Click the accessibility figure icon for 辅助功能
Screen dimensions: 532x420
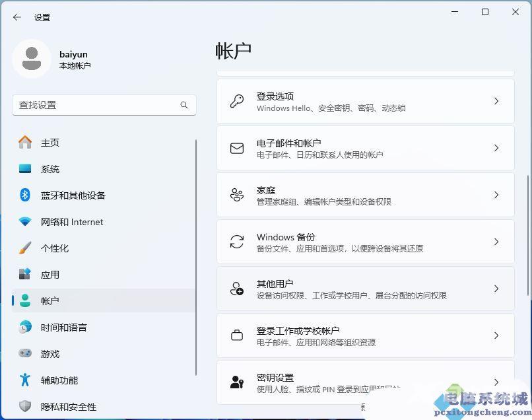tap(25, 380)
